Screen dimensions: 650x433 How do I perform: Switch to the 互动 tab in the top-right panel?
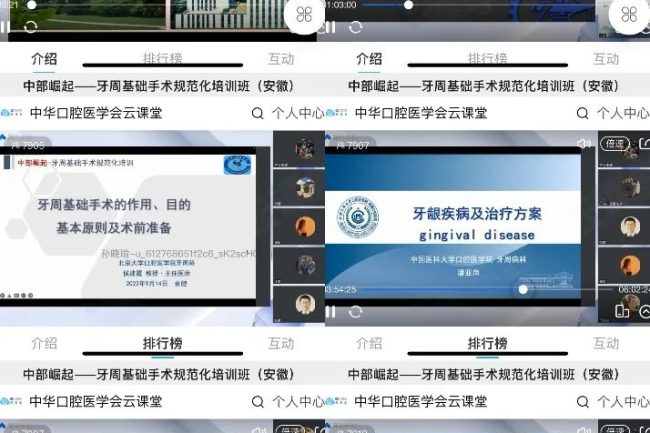point(606,59)
